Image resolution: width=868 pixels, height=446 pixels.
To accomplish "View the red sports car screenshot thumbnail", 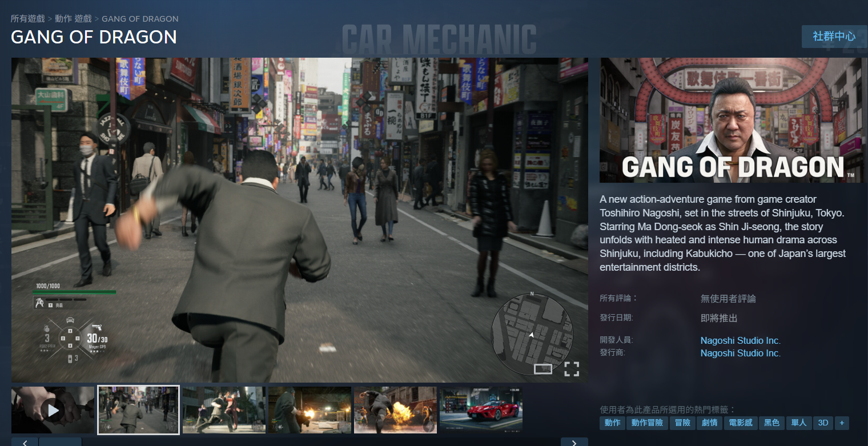I will click(481, 410).
